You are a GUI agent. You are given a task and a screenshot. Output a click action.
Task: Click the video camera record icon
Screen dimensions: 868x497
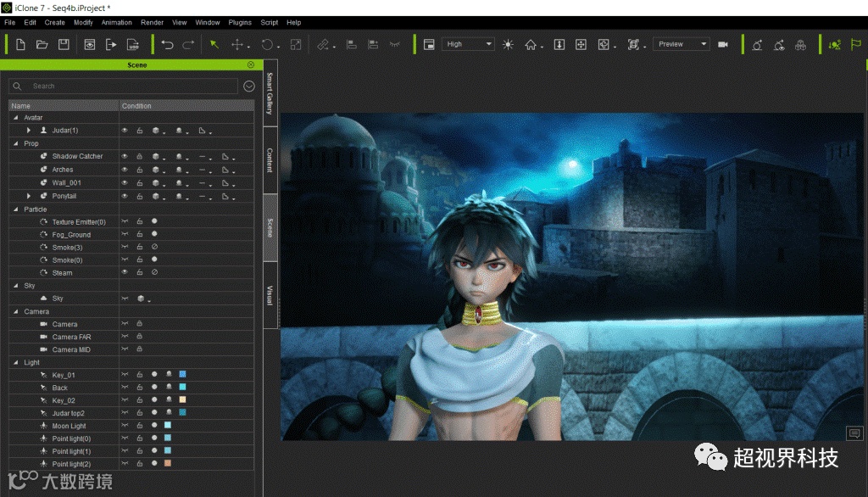pos(723,44)
